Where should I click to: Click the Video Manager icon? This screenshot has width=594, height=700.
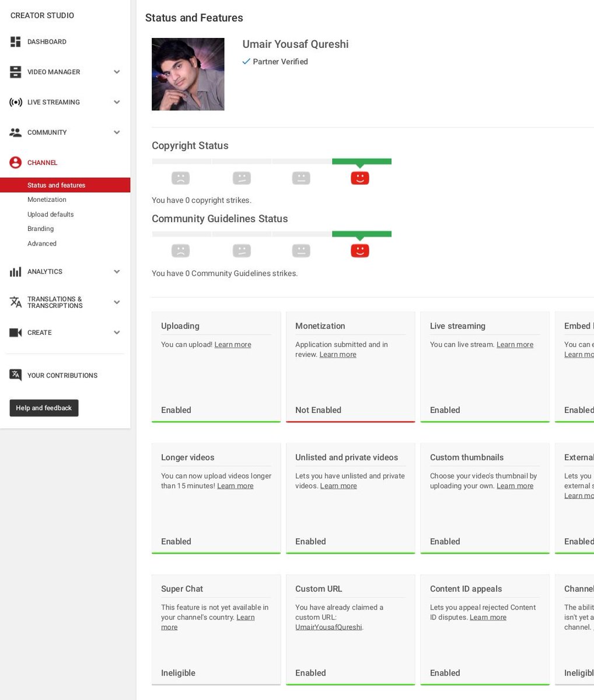point(16,72)
